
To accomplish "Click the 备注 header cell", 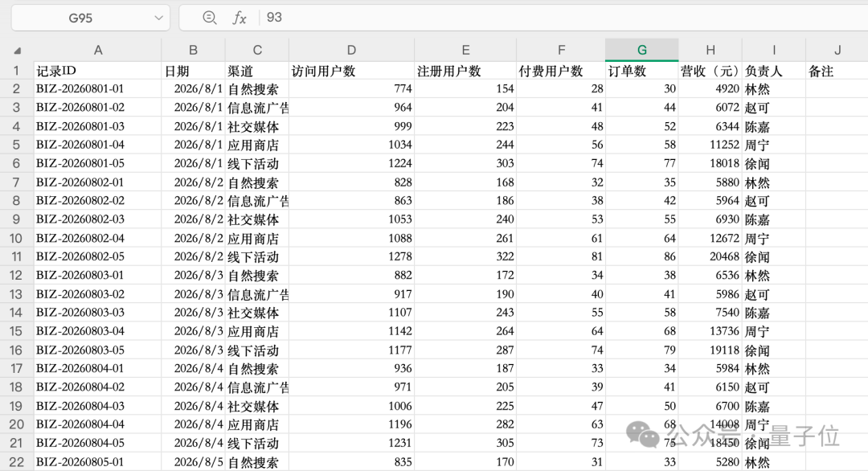I will click(x=837, y=71).
